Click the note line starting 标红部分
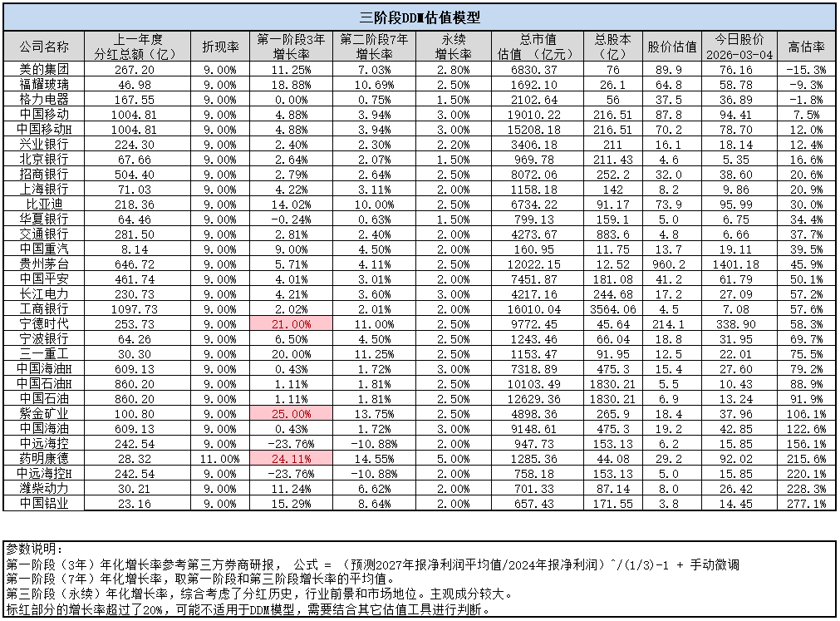 pos(248,609)
